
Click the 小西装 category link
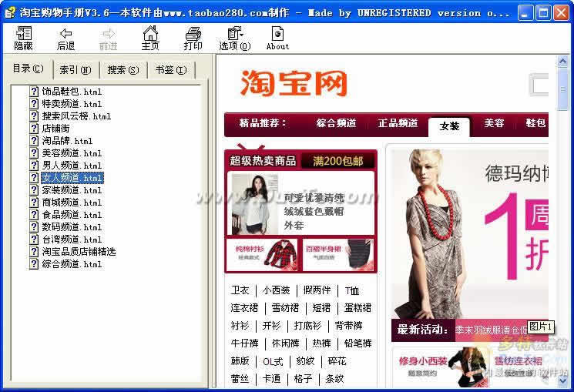pos(277,290)
